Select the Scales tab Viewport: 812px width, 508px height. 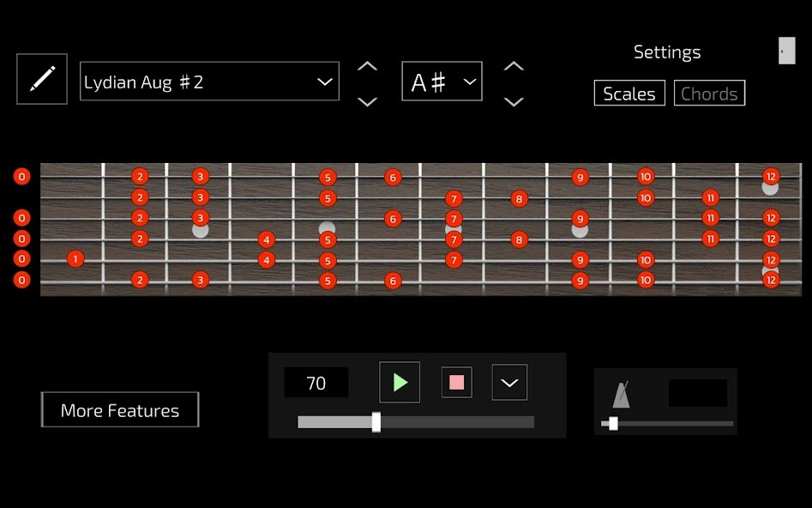pyautogui.click(x=629, y=93)
